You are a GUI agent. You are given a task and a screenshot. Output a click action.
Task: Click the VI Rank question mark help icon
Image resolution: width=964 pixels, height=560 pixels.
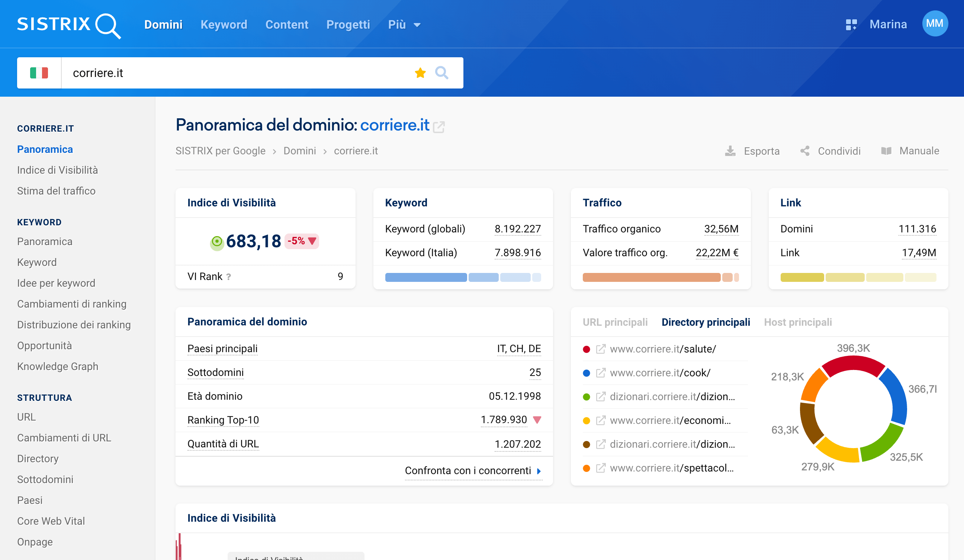228,277
